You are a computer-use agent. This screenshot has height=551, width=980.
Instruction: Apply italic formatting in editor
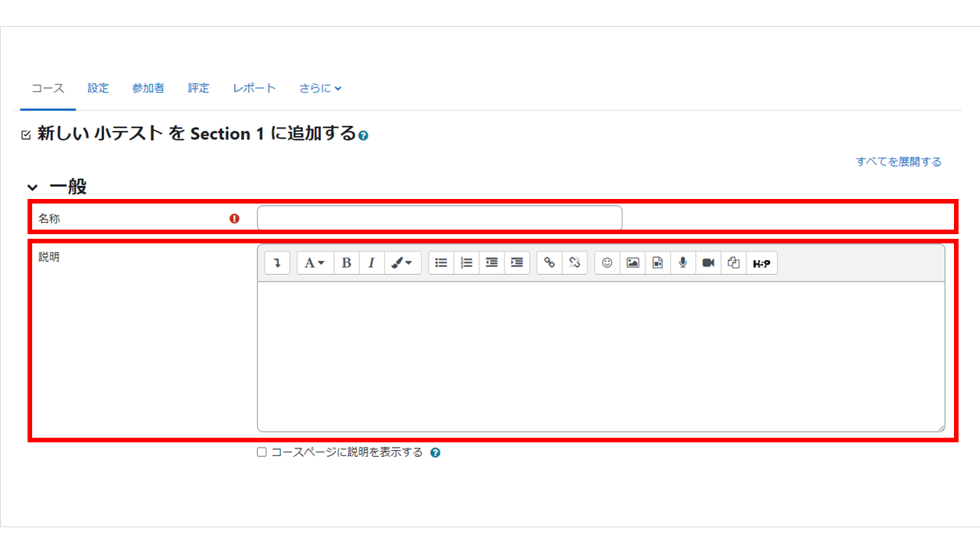[371, 262]
